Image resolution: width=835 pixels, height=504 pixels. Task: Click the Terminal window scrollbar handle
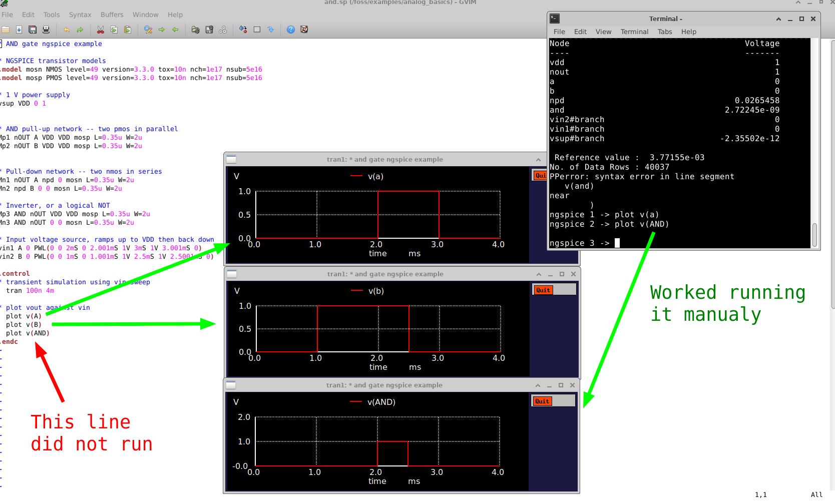click(814, 234)
